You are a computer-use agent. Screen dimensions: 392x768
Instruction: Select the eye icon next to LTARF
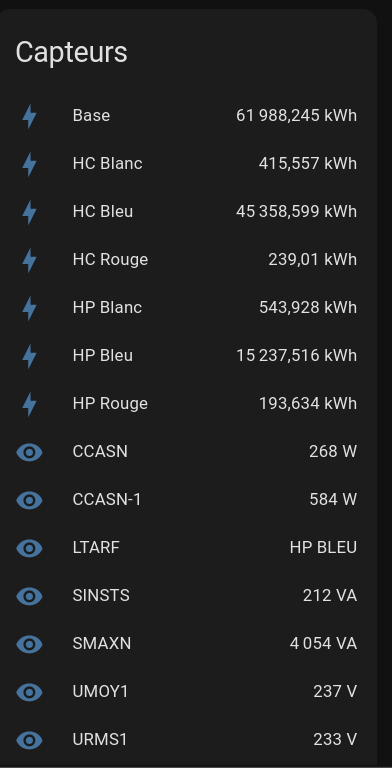(x=29, y=548)
